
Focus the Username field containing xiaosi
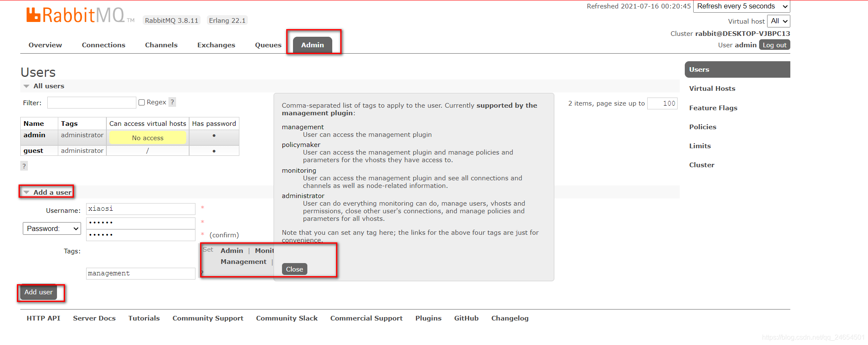(141, 209)
